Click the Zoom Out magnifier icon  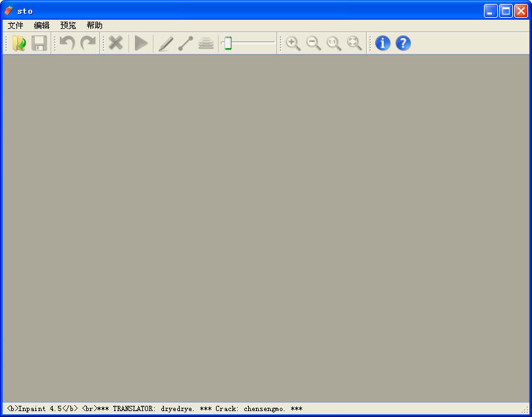click(x=313, y=43)
